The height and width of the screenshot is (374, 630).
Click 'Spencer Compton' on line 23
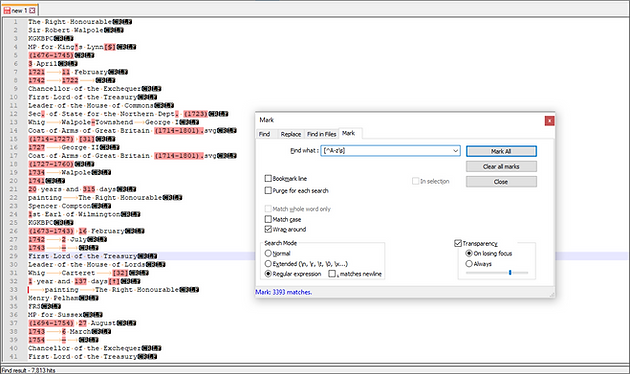(59, 206)
